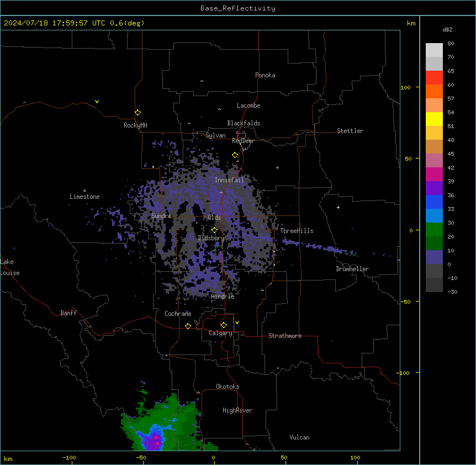Viewport: 476px width, 465px height.
Task: Click the asterisk marker east of Innisfail
Action: point(277,167)
